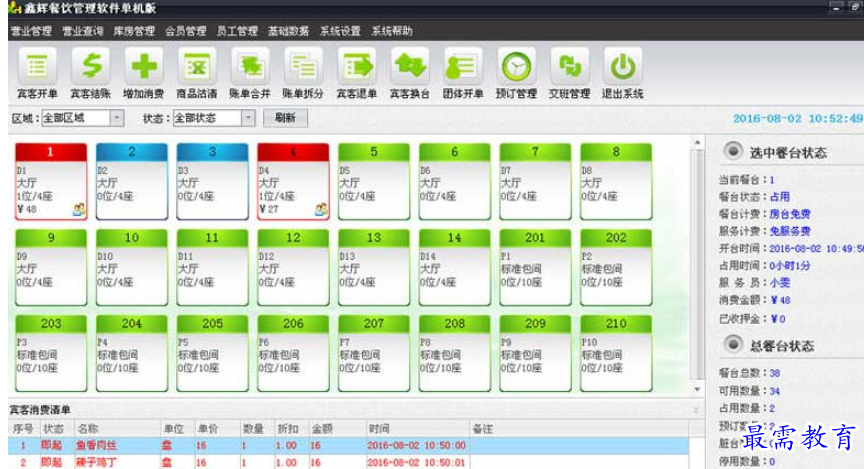
Task: Click the 时间 column header
Action: coord(417,428)
